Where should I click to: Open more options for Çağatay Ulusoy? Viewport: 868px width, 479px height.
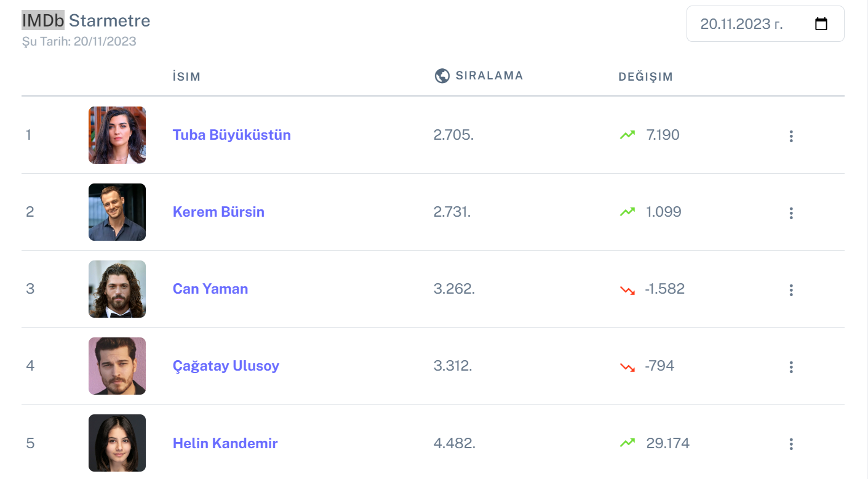pos(791,367)
